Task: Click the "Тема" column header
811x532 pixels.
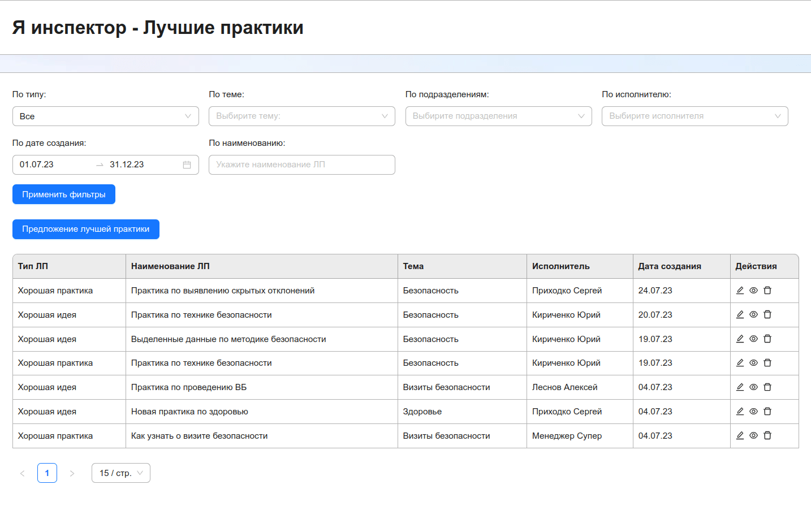Action: coord(463,266)
